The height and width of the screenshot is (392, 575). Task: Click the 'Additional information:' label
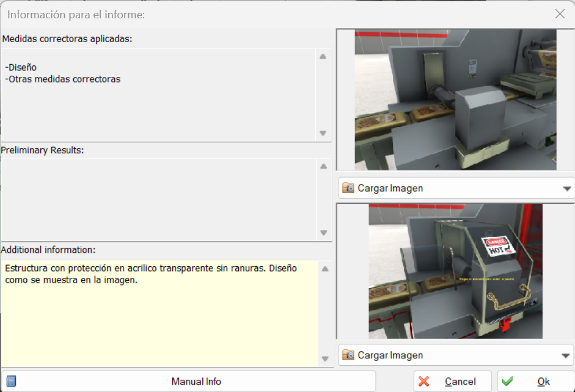(48, 250)
